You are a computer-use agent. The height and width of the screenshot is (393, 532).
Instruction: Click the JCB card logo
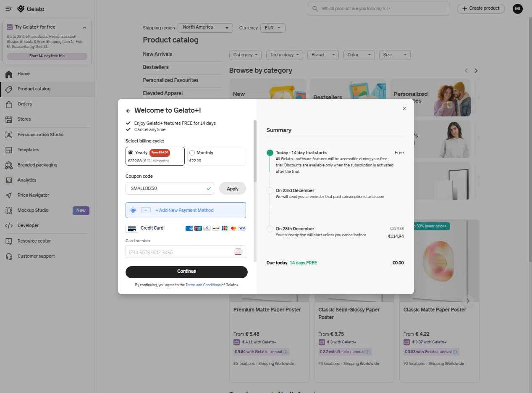(225, 228)
